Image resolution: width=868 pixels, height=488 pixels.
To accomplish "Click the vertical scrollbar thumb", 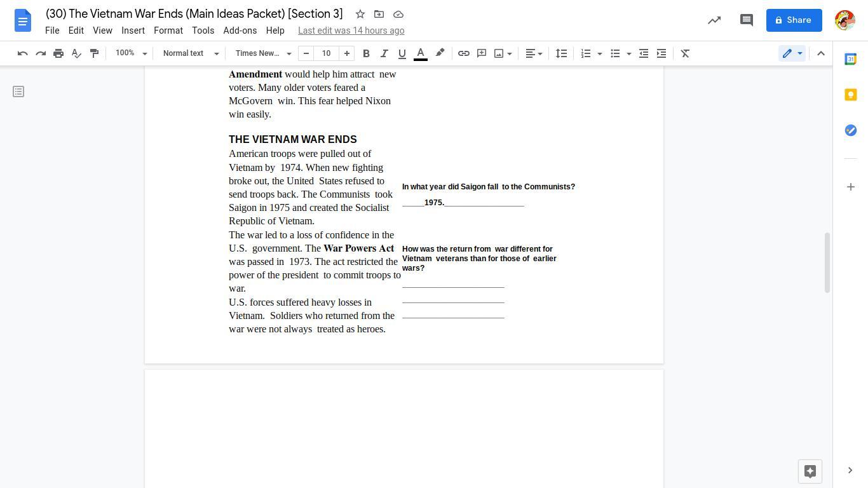I will [827, 262].
